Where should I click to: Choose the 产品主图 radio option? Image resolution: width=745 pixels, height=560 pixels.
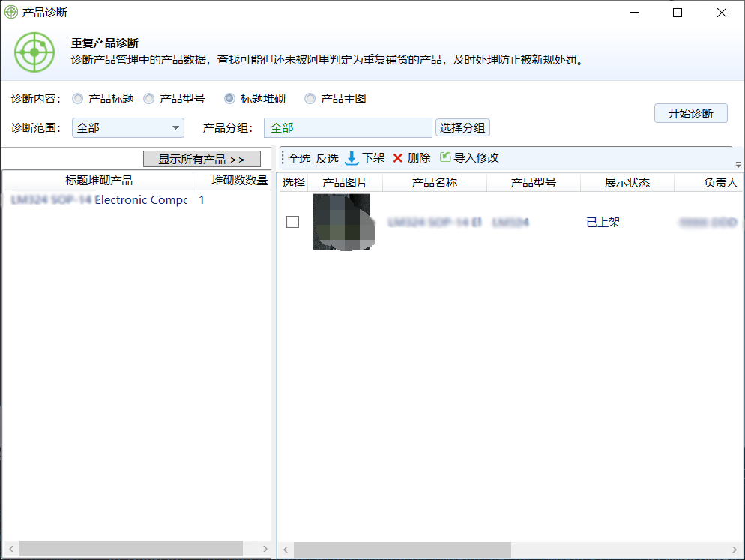310,99
